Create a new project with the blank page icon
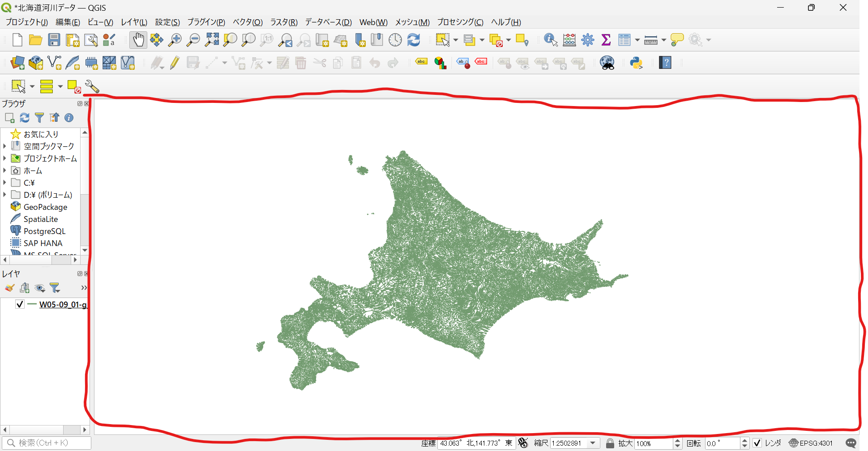The width and height of the screenshot is (868, 451). (x=17, y=40)
